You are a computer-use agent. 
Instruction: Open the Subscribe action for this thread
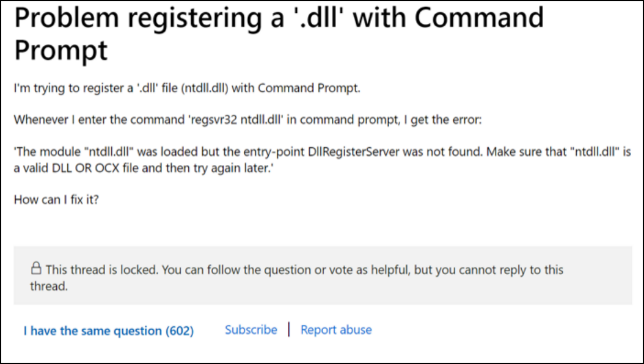251,329
